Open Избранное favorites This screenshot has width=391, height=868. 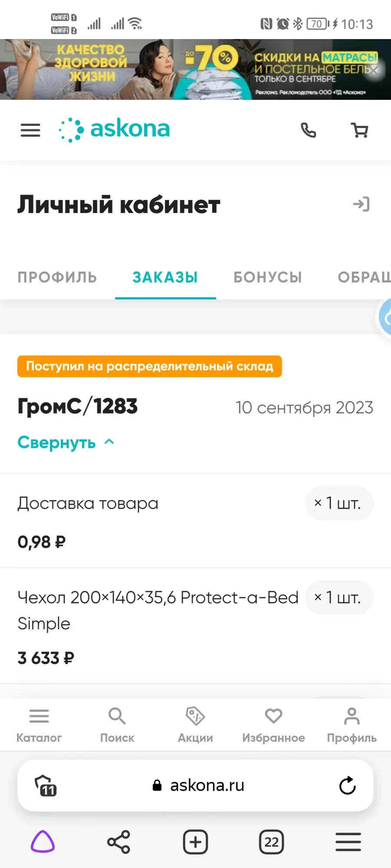tap(274, 725)
